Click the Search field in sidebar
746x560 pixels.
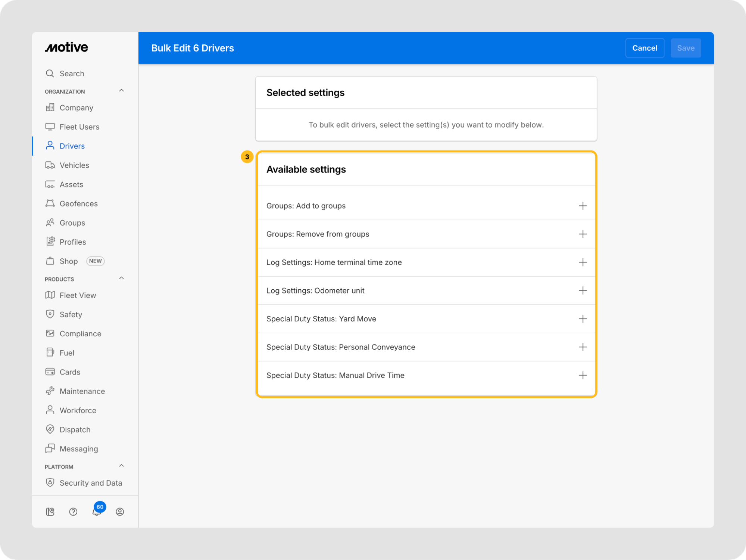[x=72, y=74]
